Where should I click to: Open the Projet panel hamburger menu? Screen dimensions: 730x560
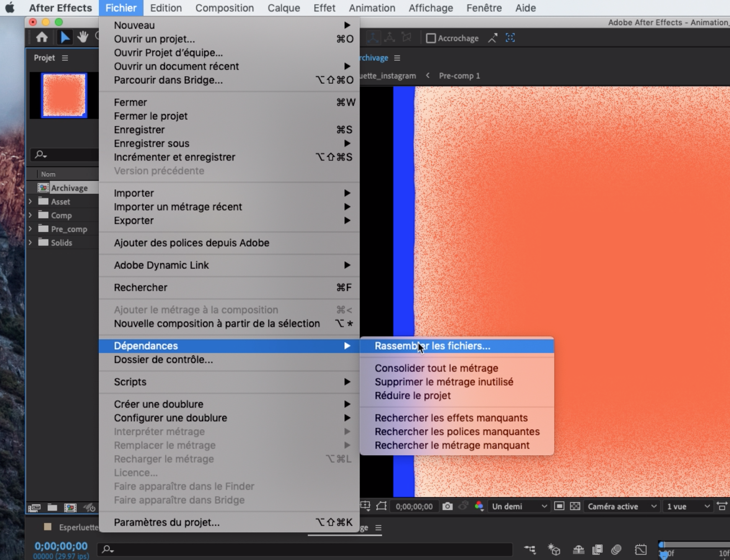65,58
